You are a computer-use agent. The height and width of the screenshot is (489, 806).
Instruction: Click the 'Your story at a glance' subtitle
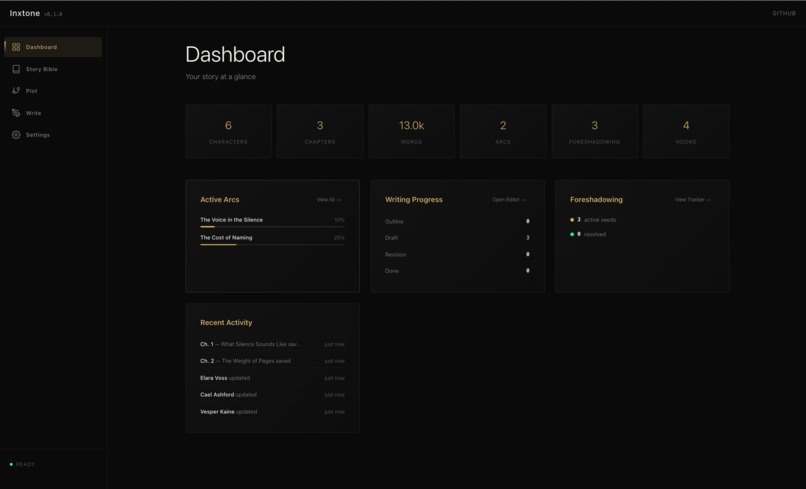point(221,77)
